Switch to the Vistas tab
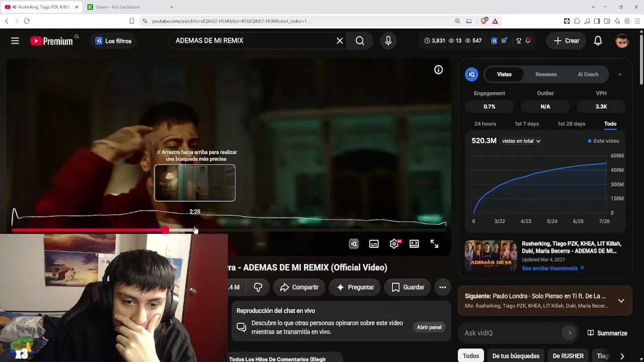 coord(504,74)
